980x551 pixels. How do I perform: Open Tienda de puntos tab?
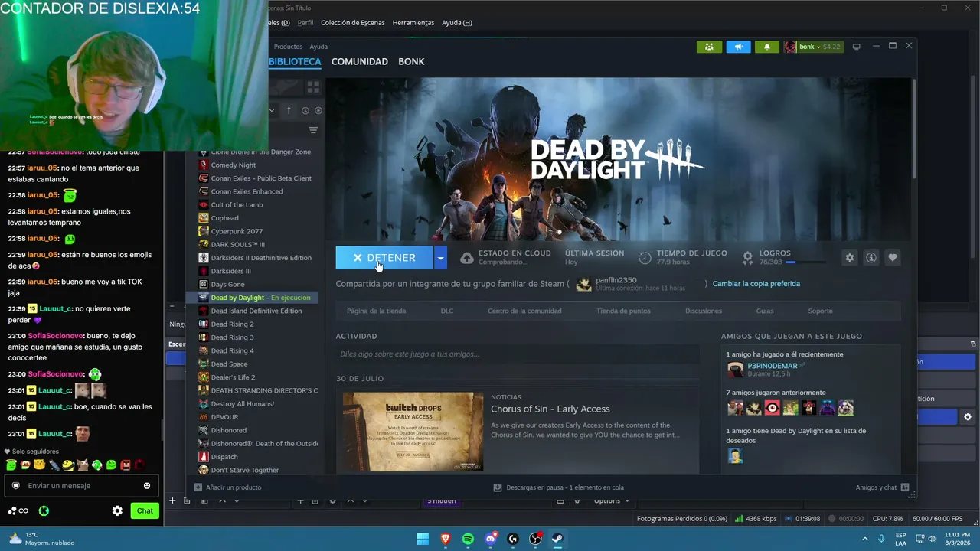[623, 311]
